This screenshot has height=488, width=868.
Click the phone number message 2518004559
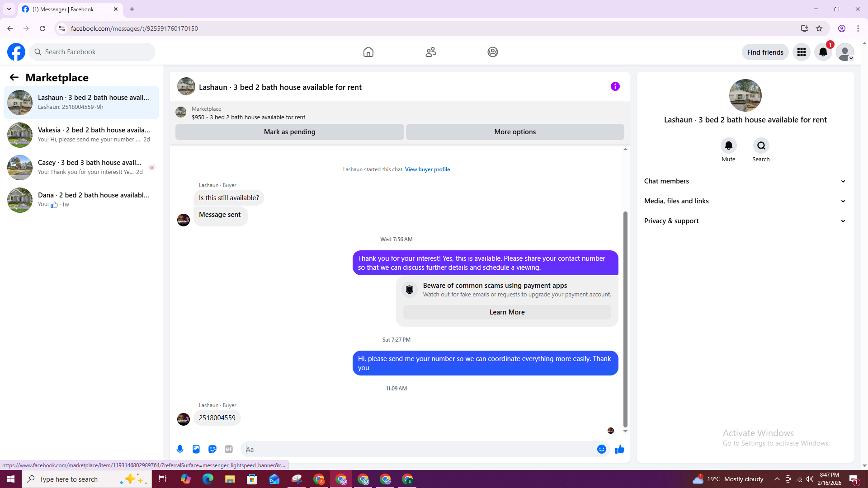point(217,418)
